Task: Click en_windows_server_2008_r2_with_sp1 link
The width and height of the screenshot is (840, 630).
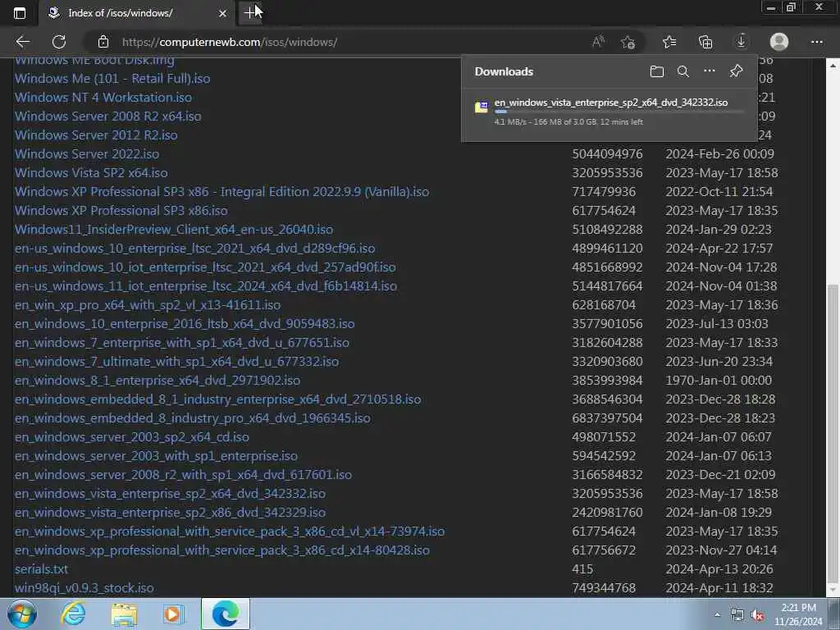Action: (183, 475)
